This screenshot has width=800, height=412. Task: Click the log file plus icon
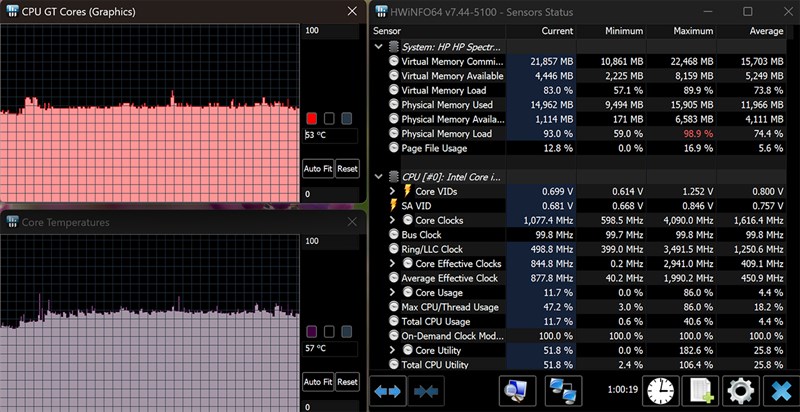pos(702,390)
